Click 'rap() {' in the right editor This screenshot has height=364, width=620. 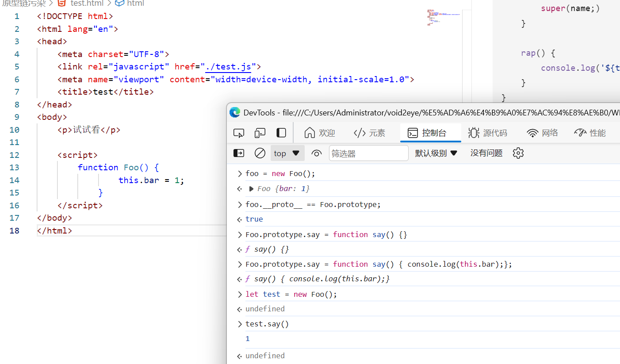(x=538, y=53)
